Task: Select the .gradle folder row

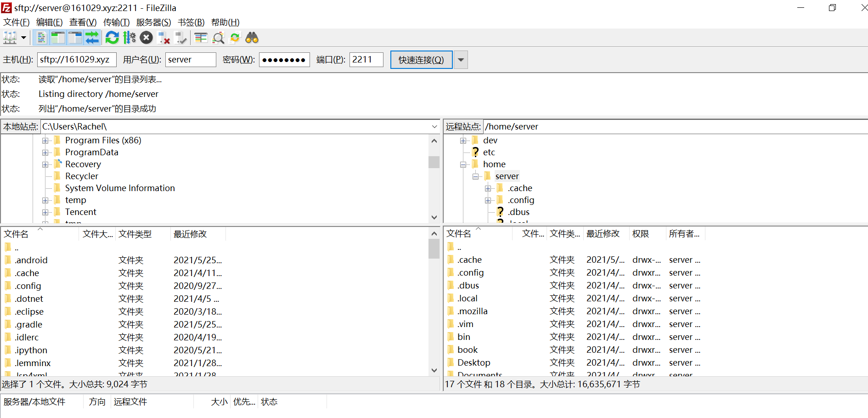Action: pyautogui.click(x=28, y=324)
